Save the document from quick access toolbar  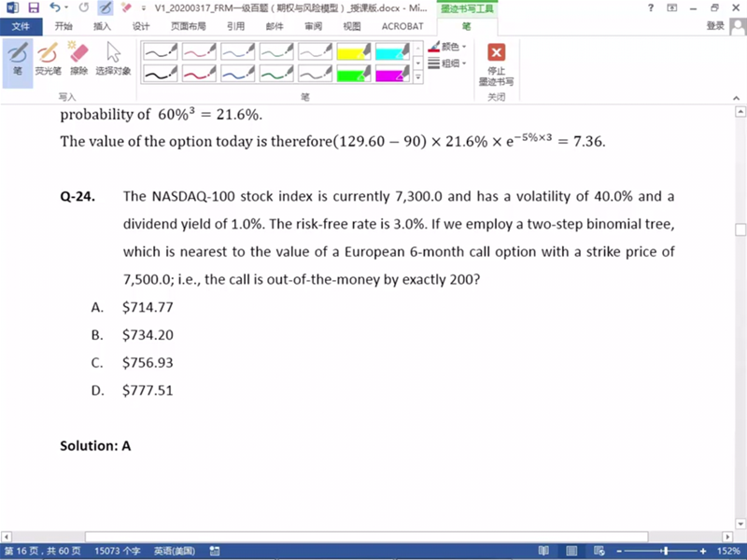click(34, 7)
